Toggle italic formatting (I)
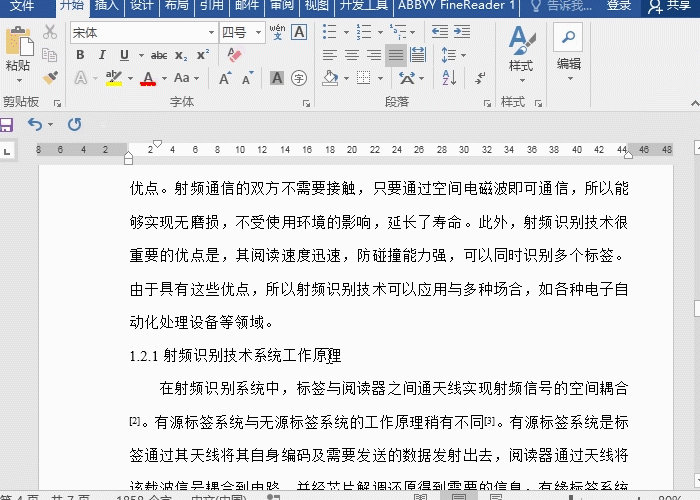The width and height of the screenshot is (700, 500). (x=102, y=55)
